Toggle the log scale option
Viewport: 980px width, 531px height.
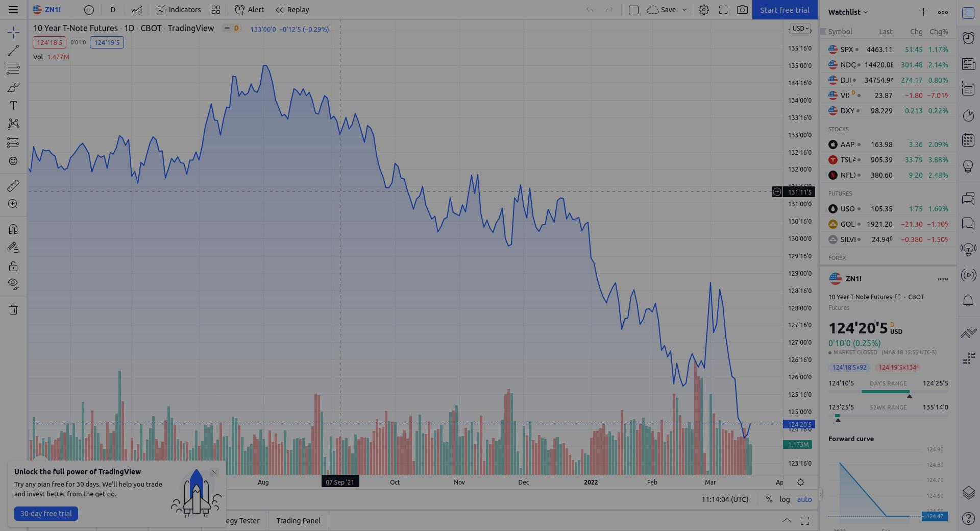785,499
